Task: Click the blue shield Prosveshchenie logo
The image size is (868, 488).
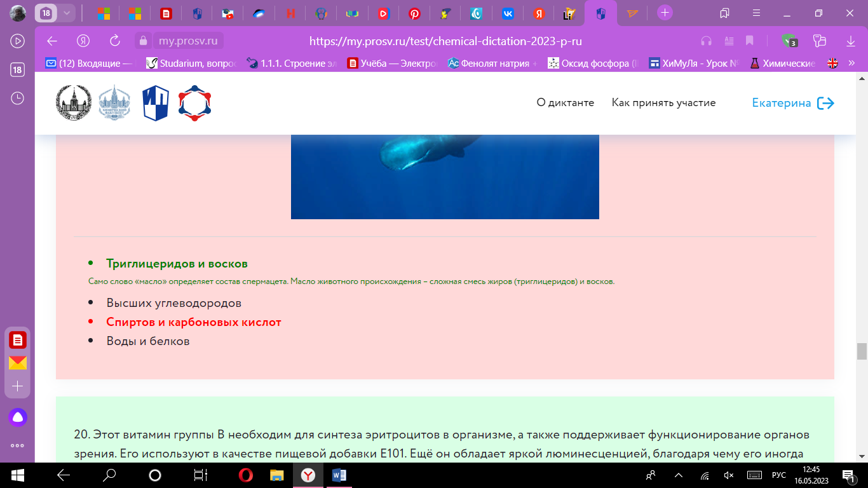Action: point(156,103)
